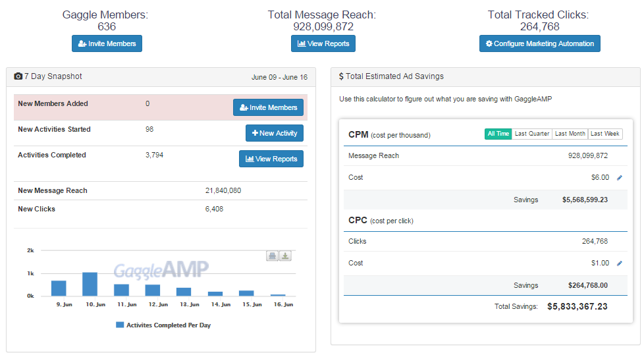Open View Reports under Total Message Reach

[x=323, y=43]
